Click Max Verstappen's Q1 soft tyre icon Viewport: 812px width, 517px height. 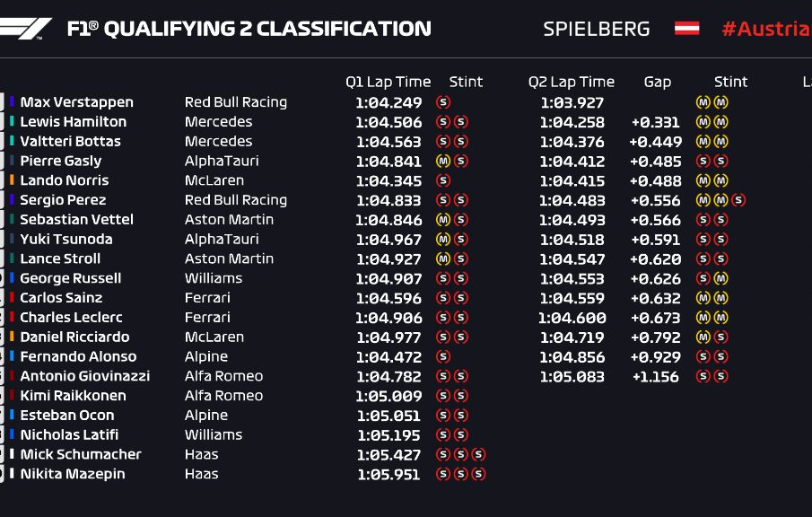(442, 102)
